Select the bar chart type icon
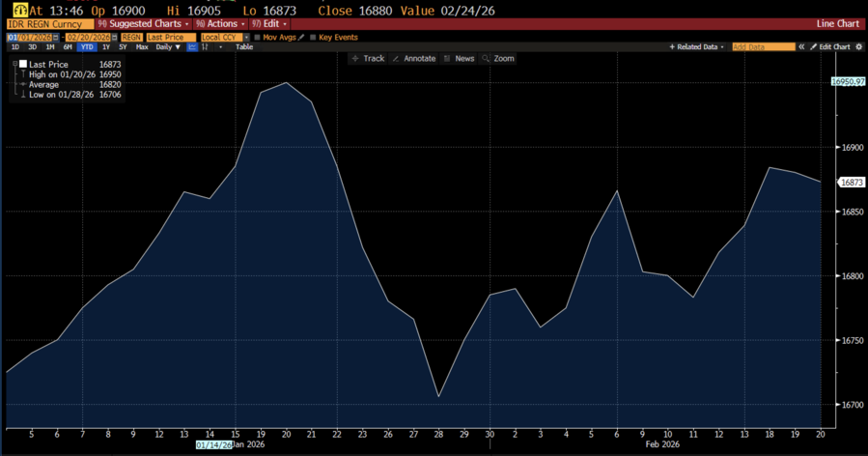Viewport: 868px width, 456px height. coord(206,46)
